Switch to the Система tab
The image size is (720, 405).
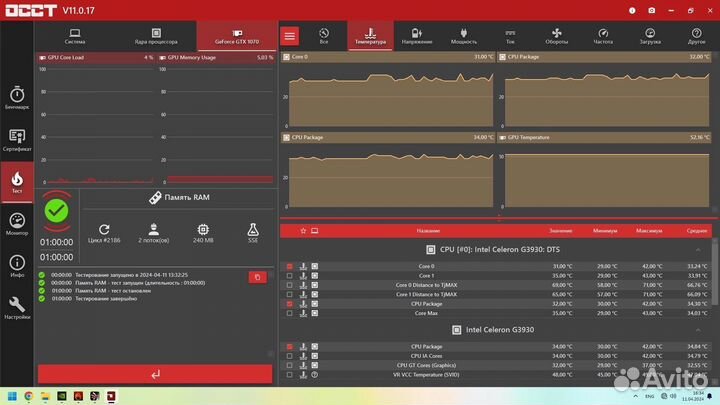pos(75,36)
